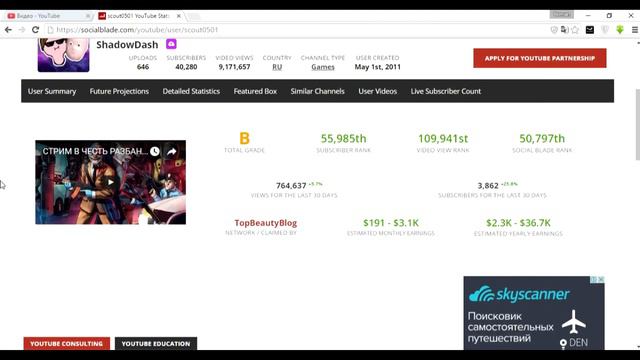Image resolution: width=640 pixels, height=360 pixels.
Task: Open the black Pocket extension icon
Action: pos(590,30)
